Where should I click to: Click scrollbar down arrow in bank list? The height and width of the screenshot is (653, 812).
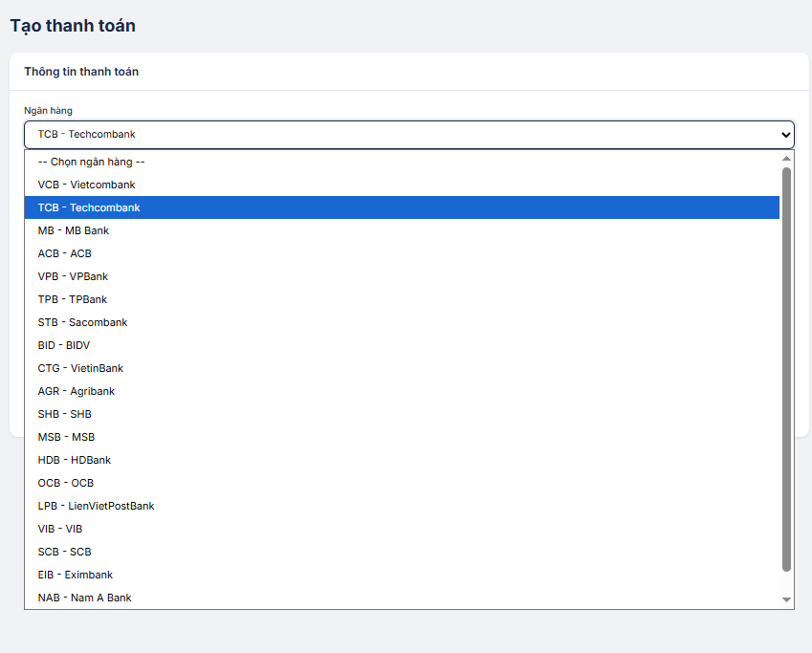pyautogui.click(x=787, y=599)
